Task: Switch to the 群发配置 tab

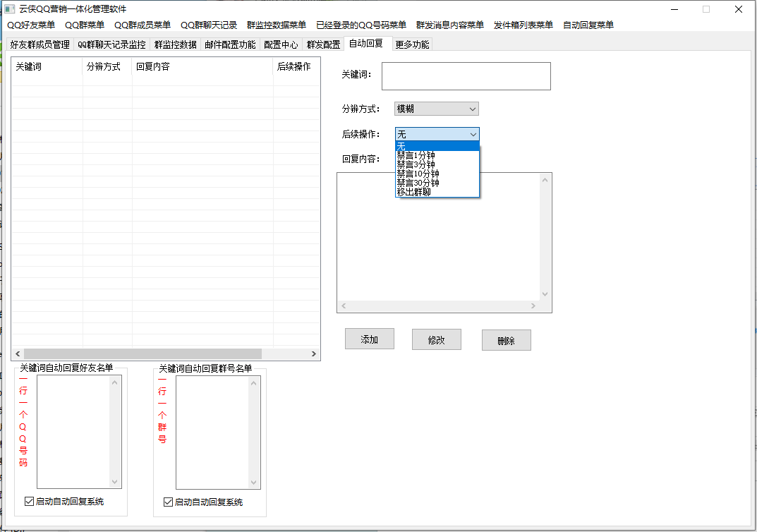Action: tap(323, 44)
